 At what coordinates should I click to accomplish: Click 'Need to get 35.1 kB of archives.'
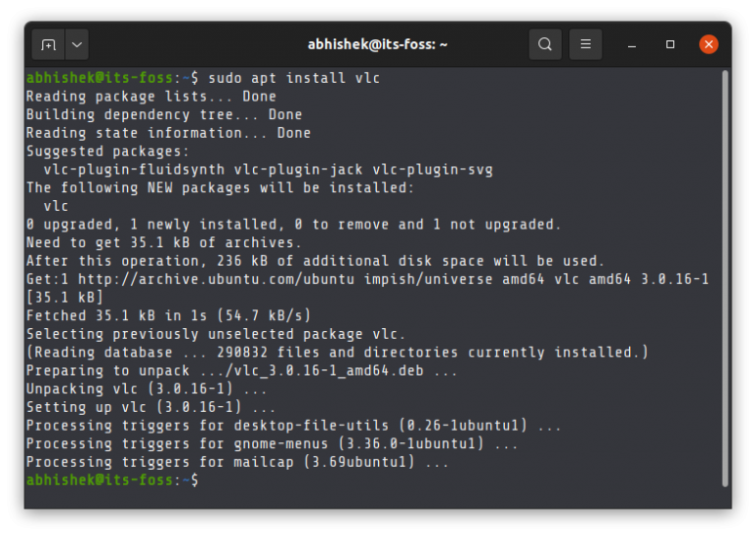164,242
